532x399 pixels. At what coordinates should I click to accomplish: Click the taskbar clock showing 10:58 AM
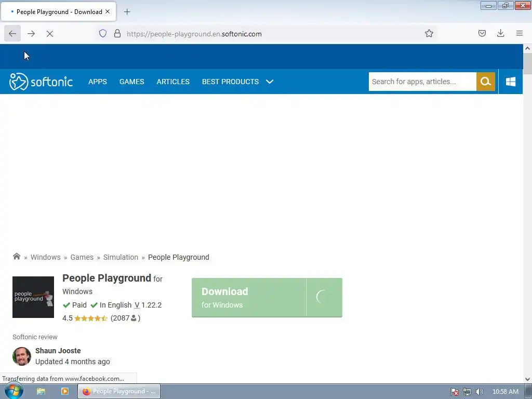click(x=505, y=392)
